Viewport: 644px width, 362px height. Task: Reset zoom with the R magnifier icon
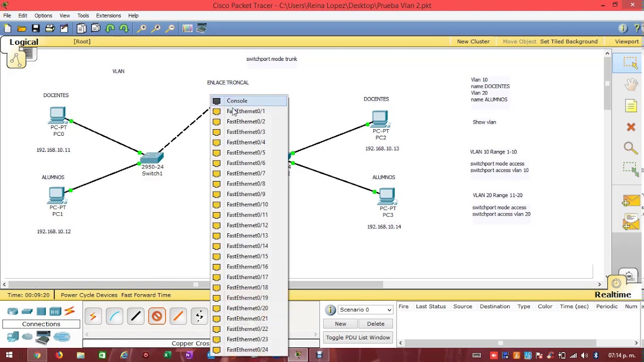point(156,29)
